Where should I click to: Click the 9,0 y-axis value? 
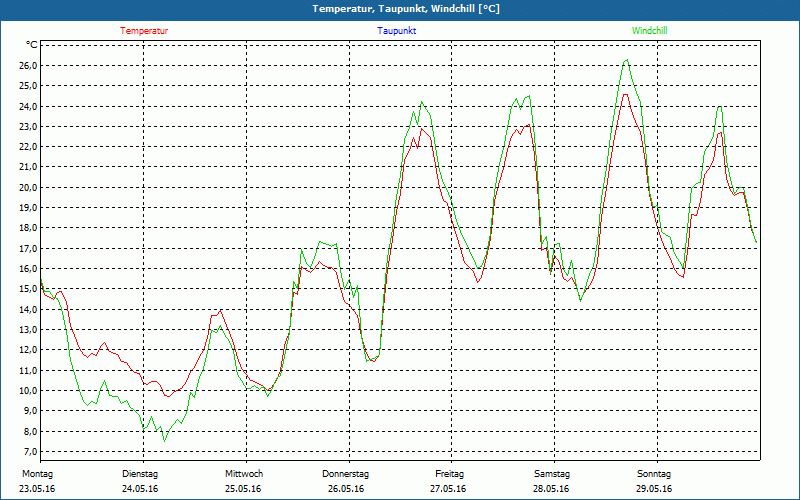[31, 411]
